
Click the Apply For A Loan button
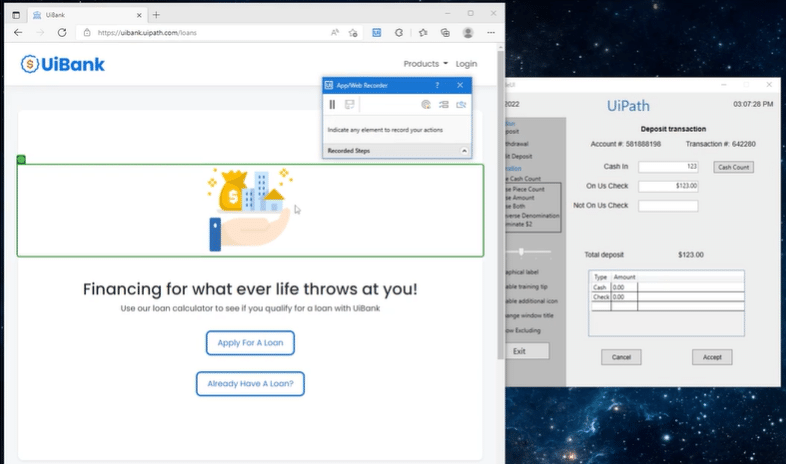point(250,343)
